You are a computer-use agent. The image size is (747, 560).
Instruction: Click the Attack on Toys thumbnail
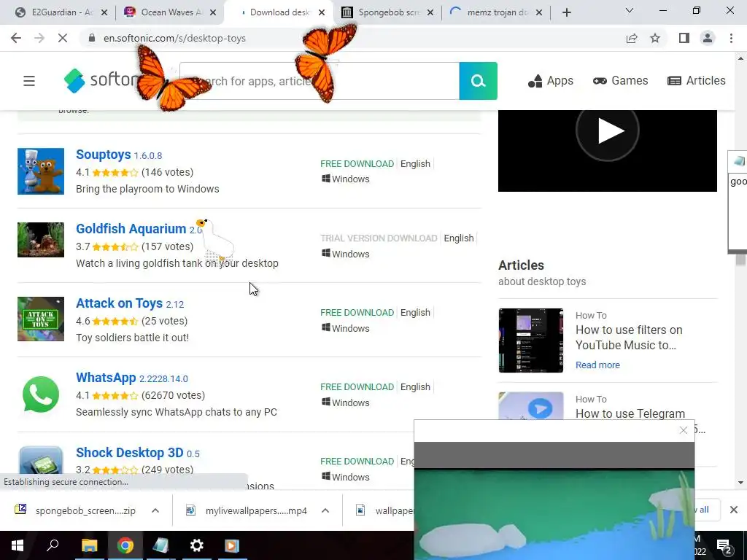coord(41,319)
